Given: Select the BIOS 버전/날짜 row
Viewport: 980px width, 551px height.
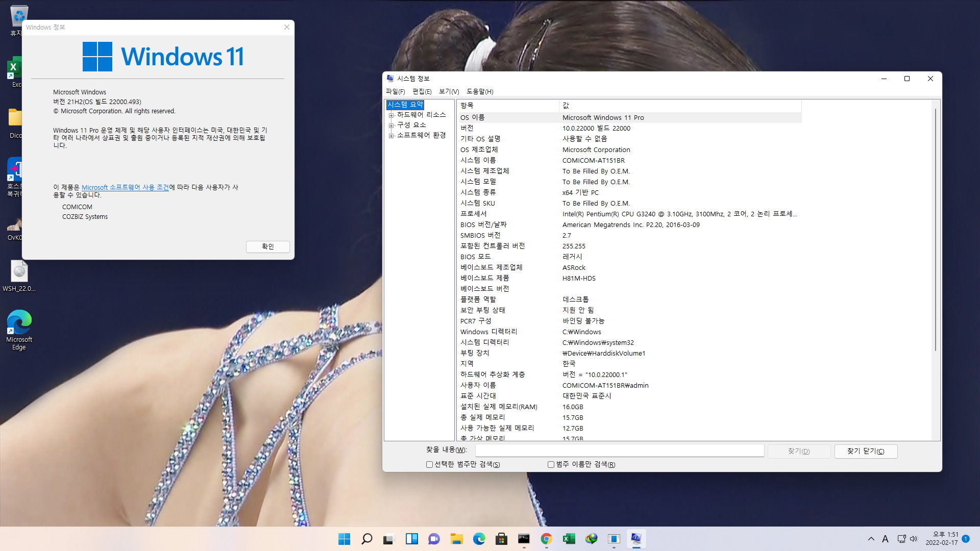Looking at the screenshot, I should (629, 224).
